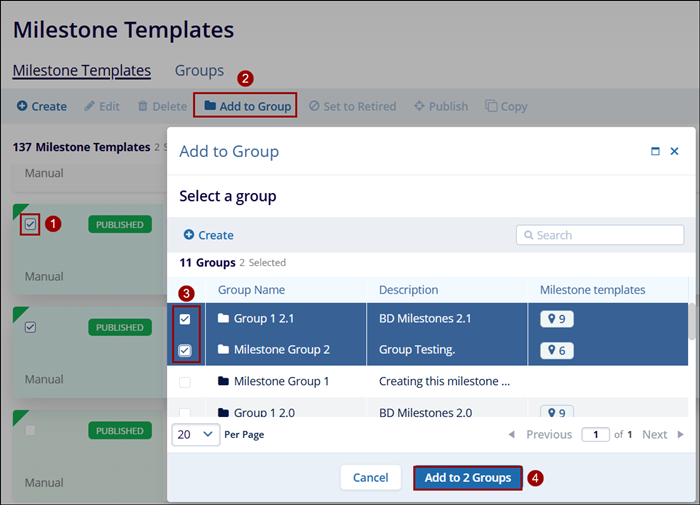Click the Create icon in main toolbar
The width and height of the screenshot is (700, 505).
click(x=22, y=106)
